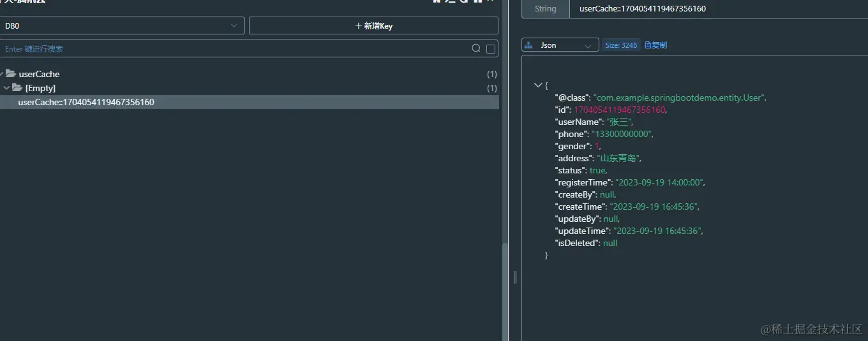Click the key name field in detail panel
The width and height of the screenshot is (868, 341).
pyautogui.click(x=718, y=9)
